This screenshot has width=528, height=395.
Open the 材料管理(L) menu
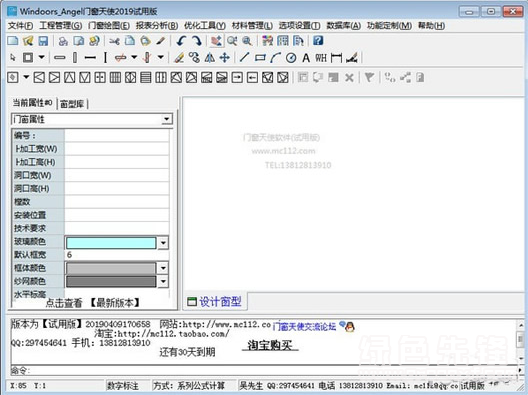(252, 26)
